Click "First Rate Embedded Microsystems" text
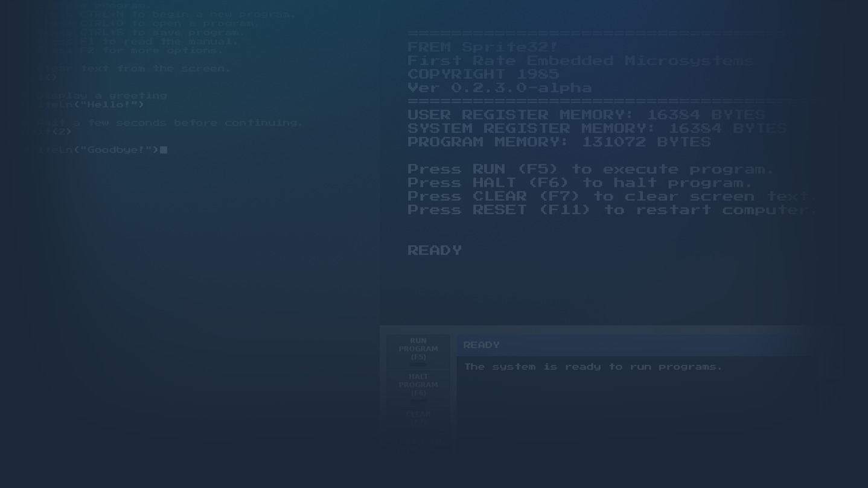Image resolution: width=868 pixels, height=488 pixels. coord(581,61)
